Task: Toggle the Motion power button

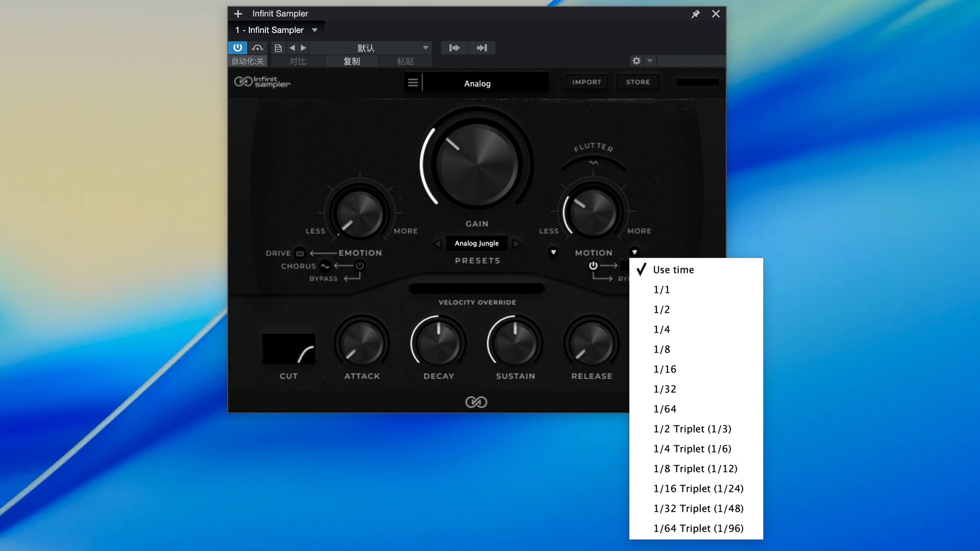Action: point(593,265)
